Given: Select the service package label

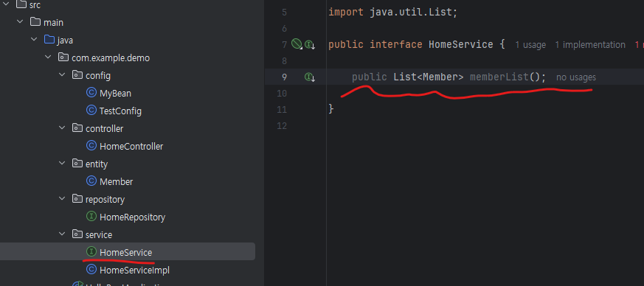Looking at the screenshot, I should pyautogui.click(x=99, y=234).
